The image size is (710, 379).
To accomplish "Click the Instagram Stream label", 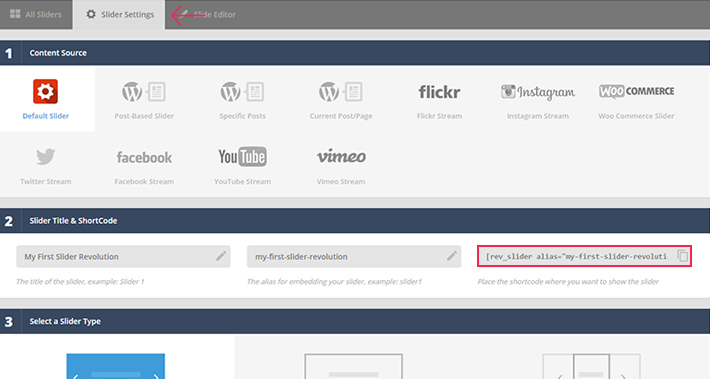I will (x=538, y=116).
